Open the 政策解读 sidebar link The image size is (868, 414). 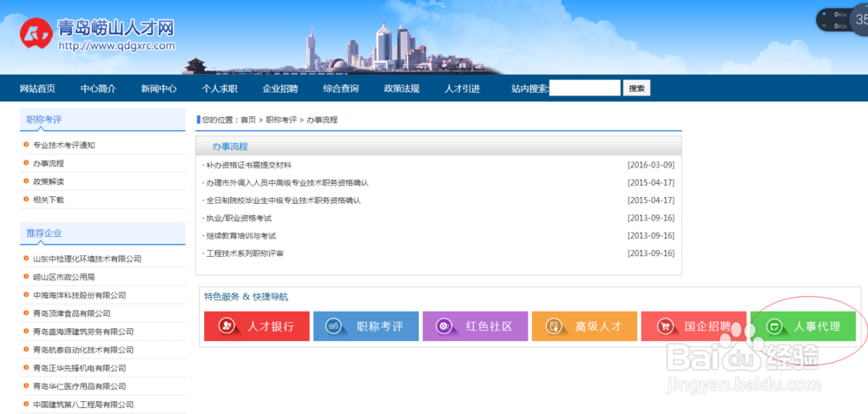(x=49, y=181)
